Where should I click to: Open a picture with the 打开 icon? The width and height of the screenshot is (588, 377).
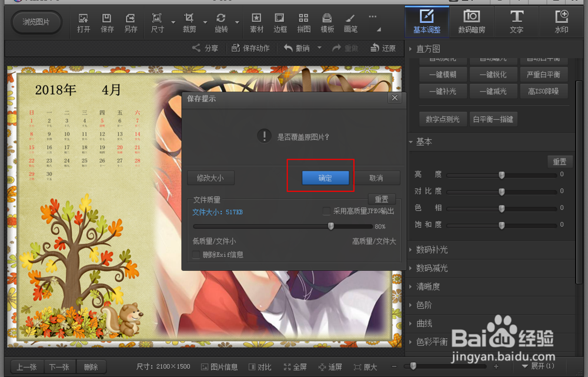83,23
